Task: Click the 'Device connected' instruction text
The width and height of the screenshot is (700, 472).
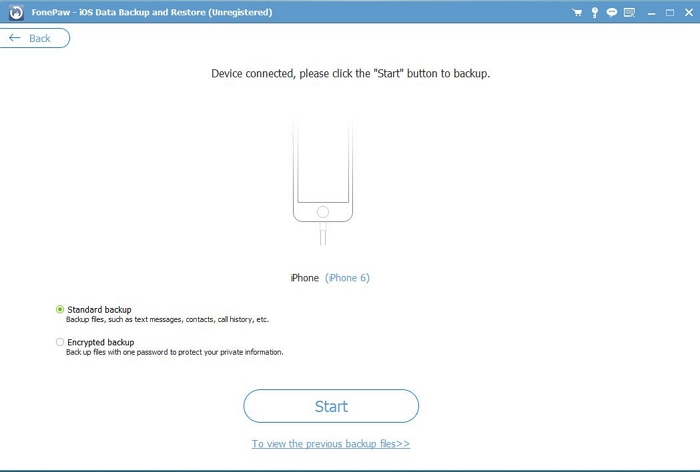Action: (350, 74)
